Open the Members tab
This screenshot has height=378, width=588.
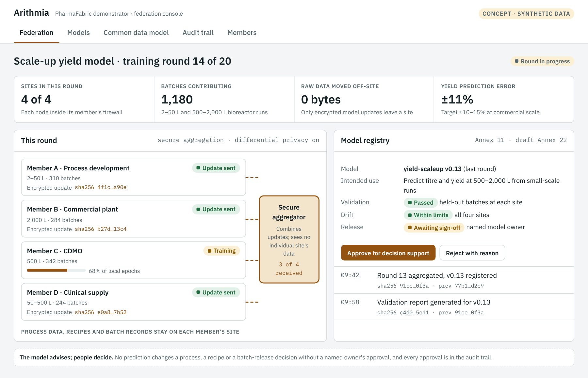(x=242, y=33)
